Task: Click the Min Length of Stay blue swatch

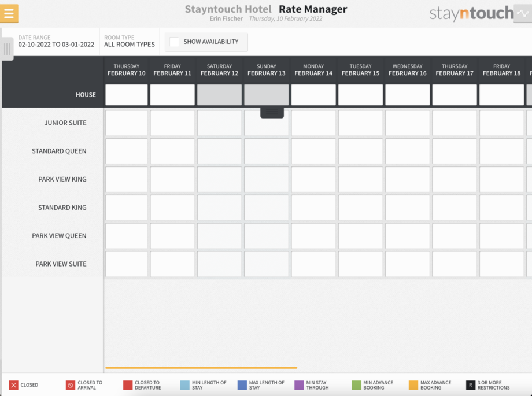Action: pos(184,385)
